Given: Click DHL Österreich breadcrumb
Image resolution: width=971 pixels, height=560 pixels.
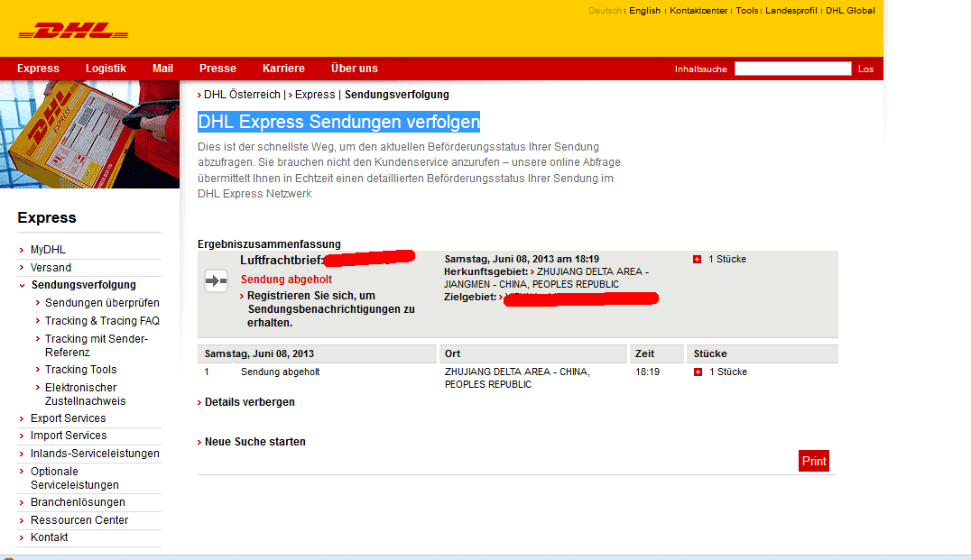Looking at the screenshot, I should 242,95.
